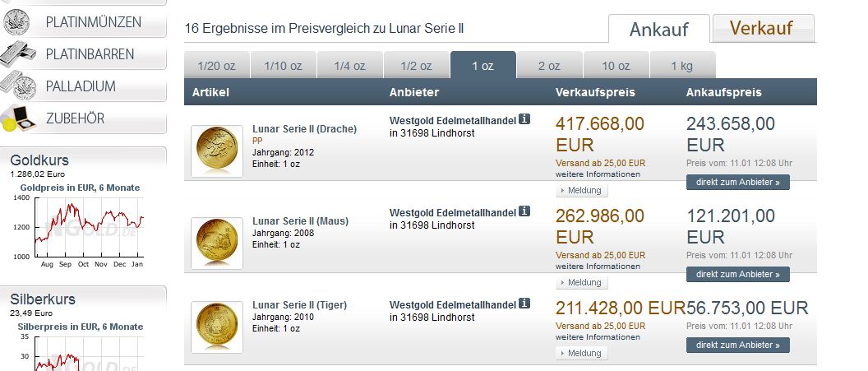The image size is (868, 371).
Task: Select the 1/20 oz size tab
Action: coord(216,66)
